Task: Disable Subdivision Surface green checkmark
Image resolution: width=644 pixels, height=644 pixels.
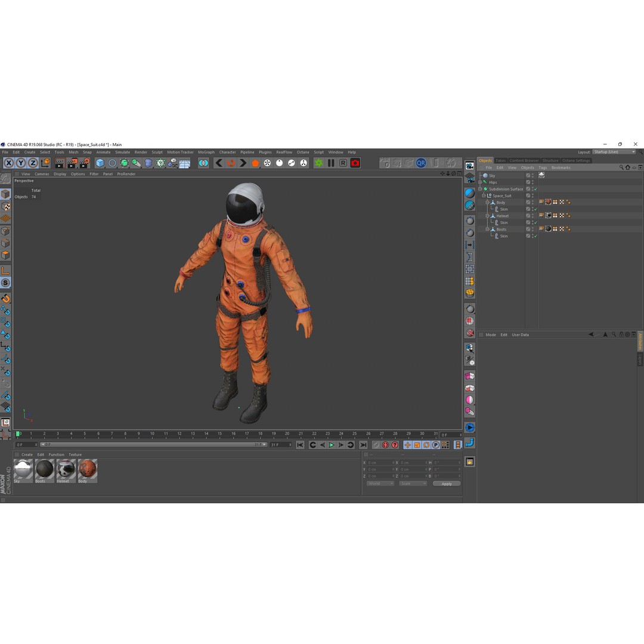Action: point(535,190)
